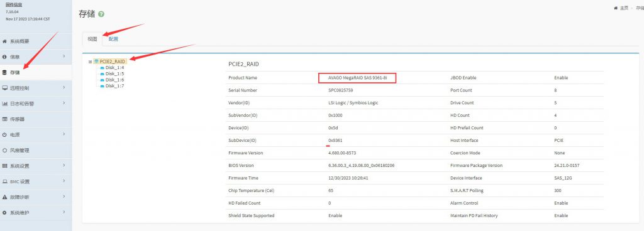
Task: Click the bar chart icon beside 日志和告警
Action: 4,104
